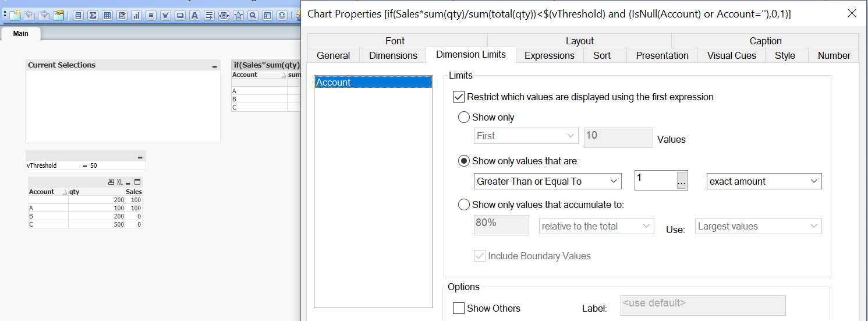Create a new List Box object
This screenshot has height=321, width=868.
[79, 16]
